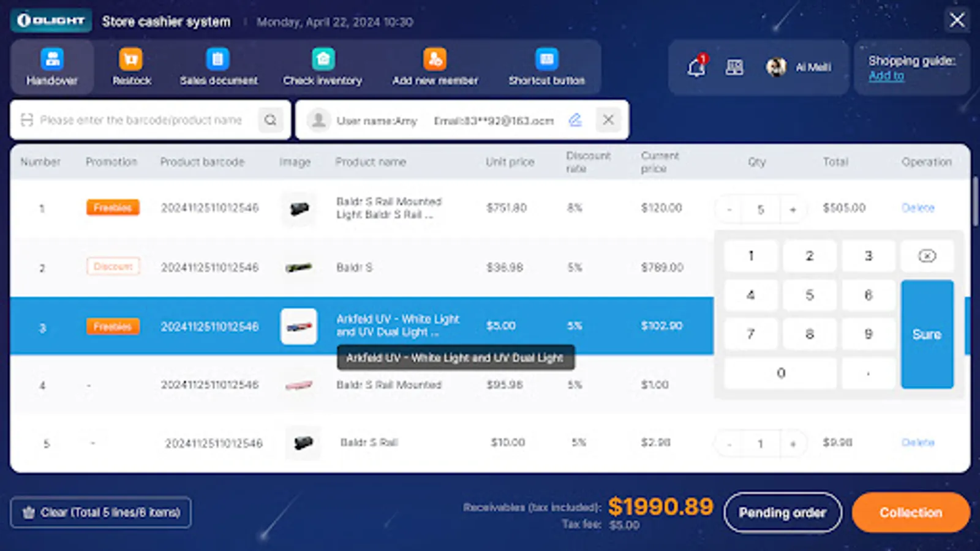980x551 pixels.
Task: Click the card scanner icon beside the bell
Action: click(734, 67)
